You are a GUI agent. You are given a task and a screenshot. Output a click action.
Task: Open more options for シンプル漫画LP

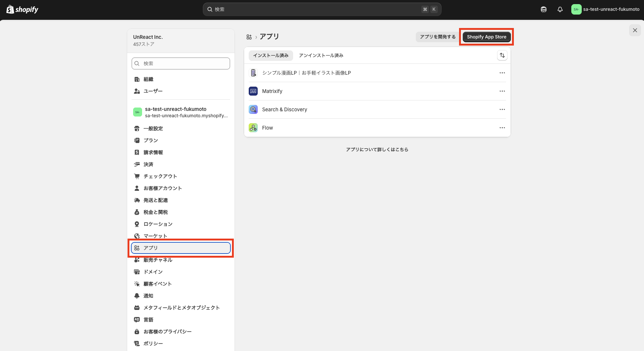pos(502,73)
